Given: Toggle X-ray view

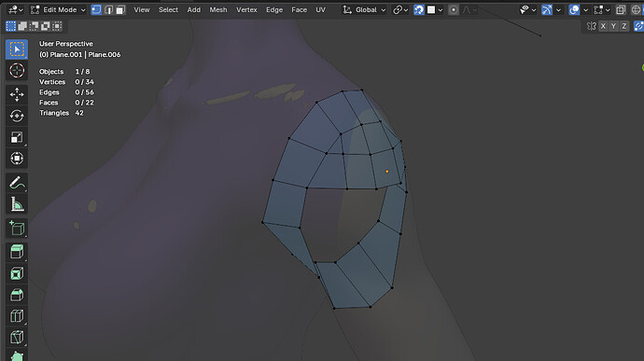Looking at the screenshot, I should [621, 9].
